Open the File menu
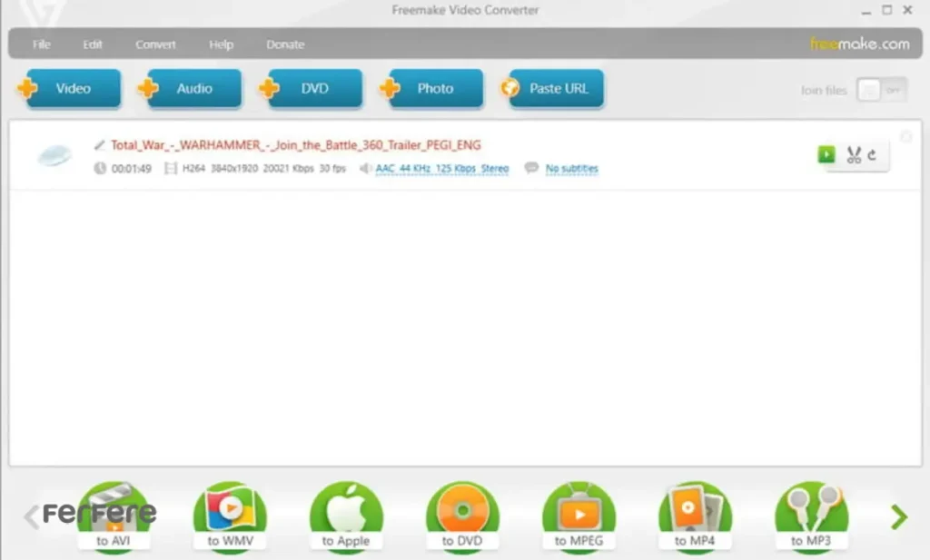This screenshot has width=930, height=560. (42, 44)
